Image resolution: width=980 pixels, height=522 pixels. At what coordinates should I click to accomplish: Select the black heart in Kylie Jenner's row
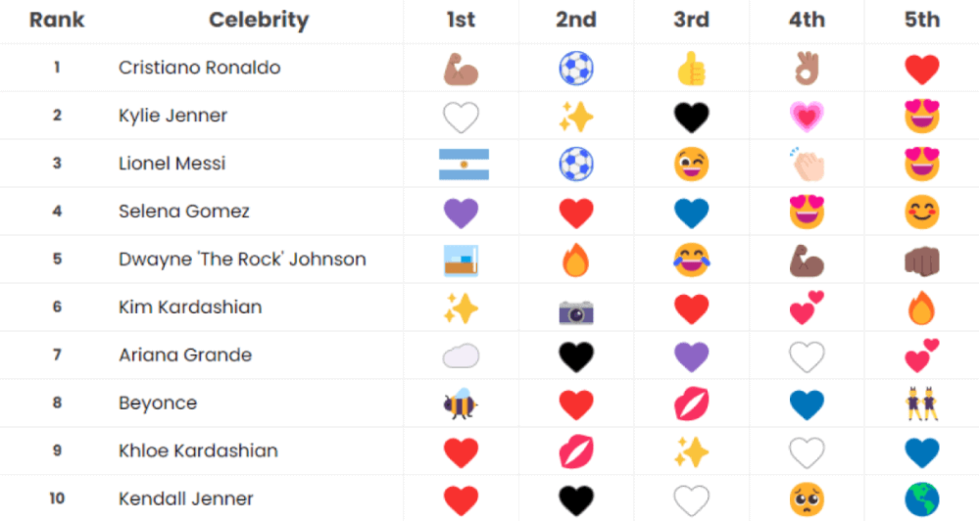click(x=692, y=118)
